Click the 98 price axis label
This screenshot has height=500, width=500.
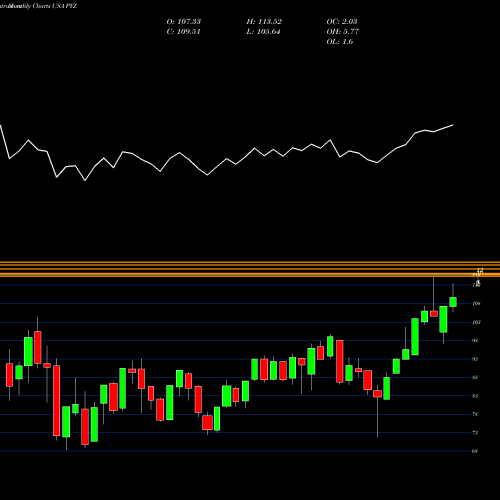point(476,341)
